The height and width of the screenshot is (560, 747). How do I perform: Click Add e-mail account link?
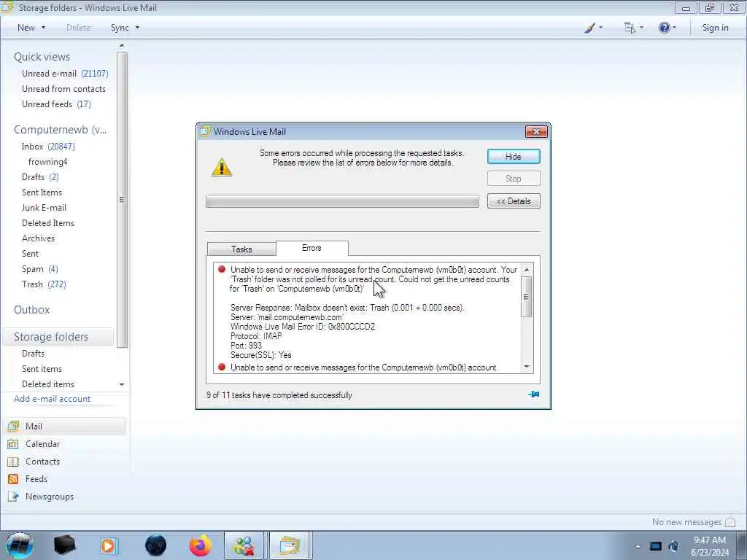pos(53,399)
